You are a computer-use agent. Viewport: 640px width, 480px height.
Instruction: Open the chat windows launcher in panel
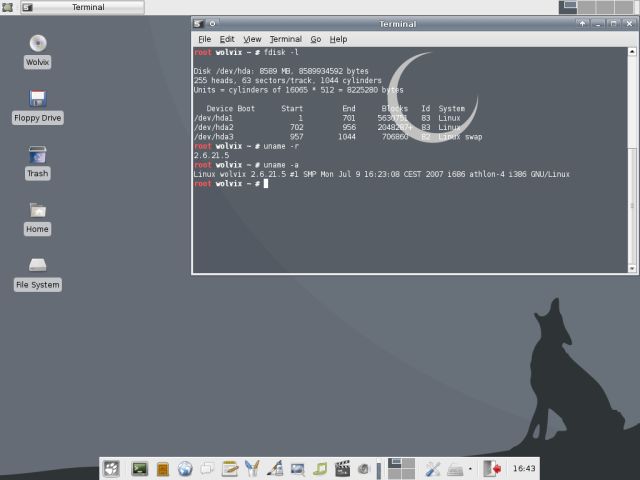(207, 469)
